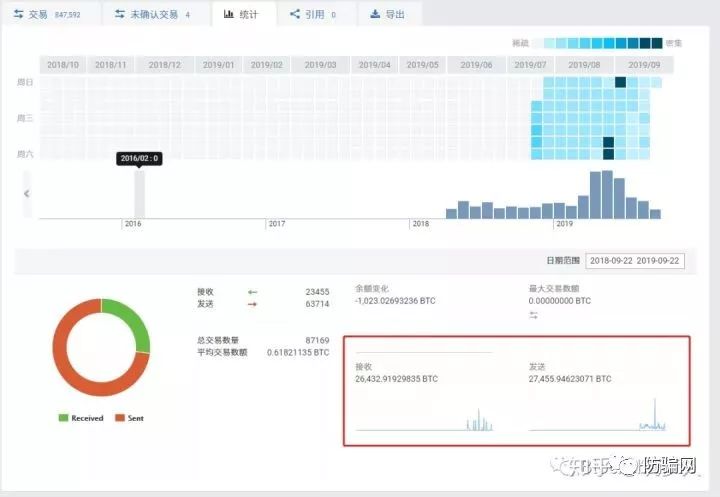
Task: Click the balance change -1,023.02693236 BTC
Action: pyautogui.click(x=395, y=301)
